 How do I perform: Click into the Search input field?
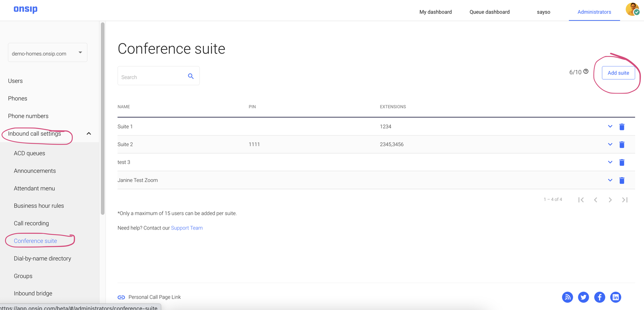tap(152, 77)
